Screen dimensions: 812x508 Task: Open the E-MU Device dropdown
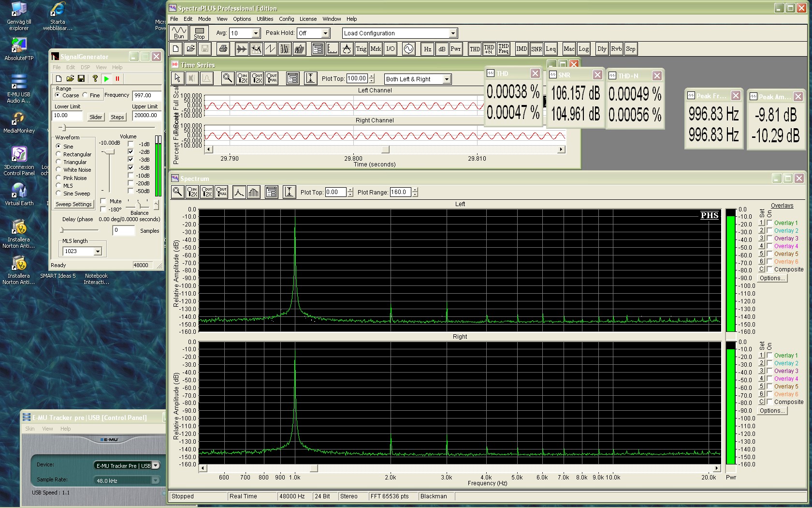156,465
